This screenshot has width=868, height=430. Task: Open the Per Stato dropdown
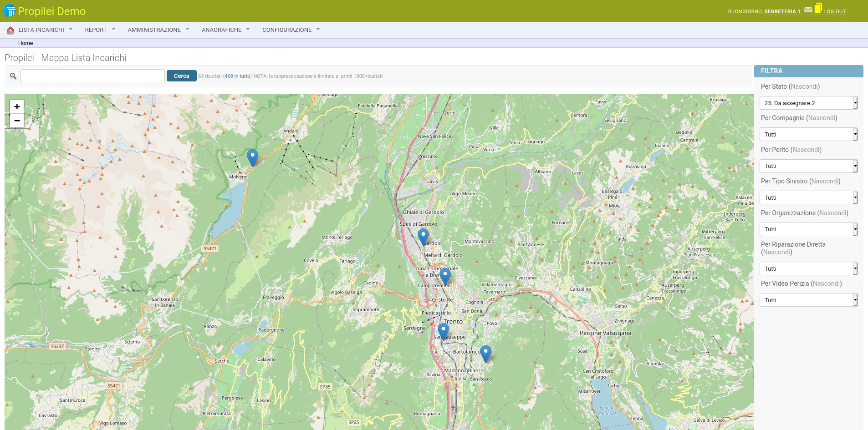(808, 103)
